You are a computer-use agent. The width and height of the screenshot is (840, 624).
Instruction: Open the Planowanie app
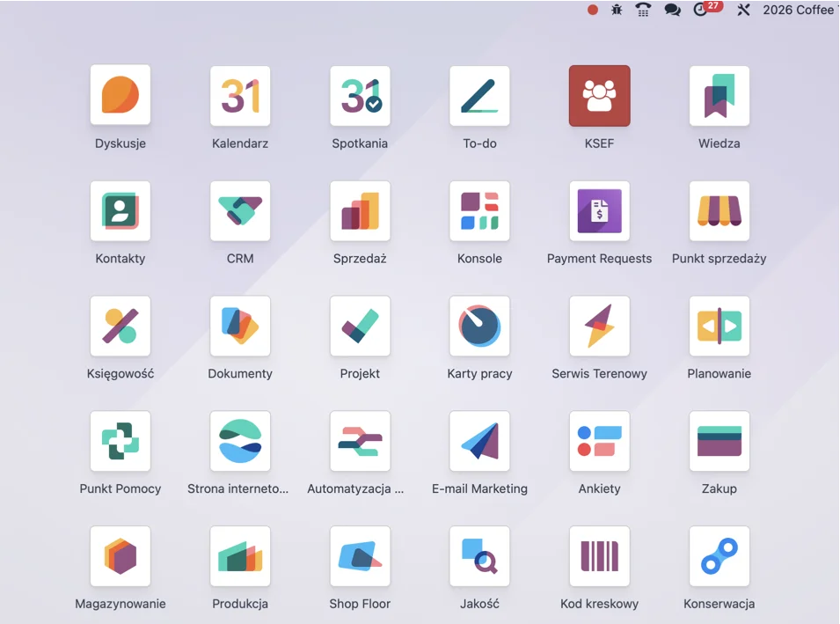point(719,326)
